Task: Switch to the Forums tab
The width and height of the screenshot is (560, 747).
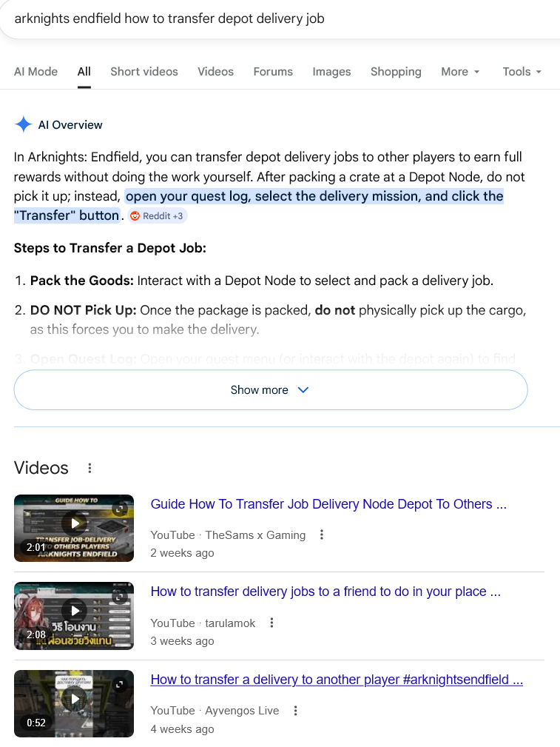Action: [273, 72]
